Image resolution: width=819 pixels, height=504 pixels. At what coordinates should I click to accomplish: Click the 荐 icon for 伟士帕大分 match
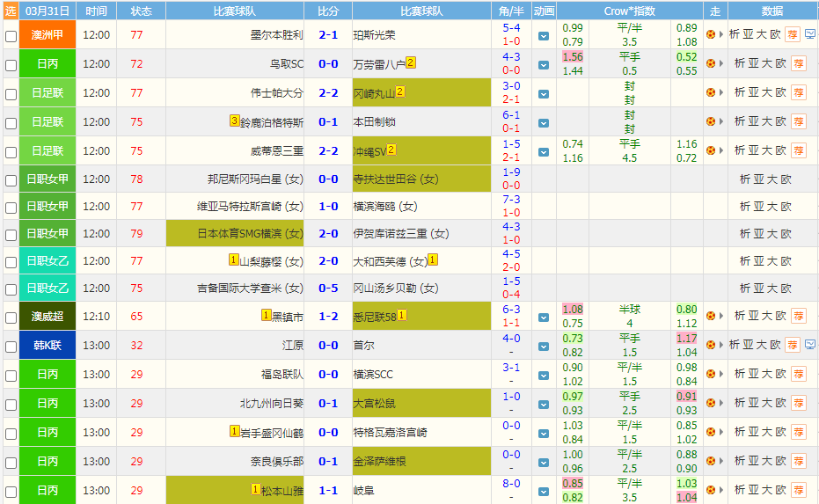point(798,92)
